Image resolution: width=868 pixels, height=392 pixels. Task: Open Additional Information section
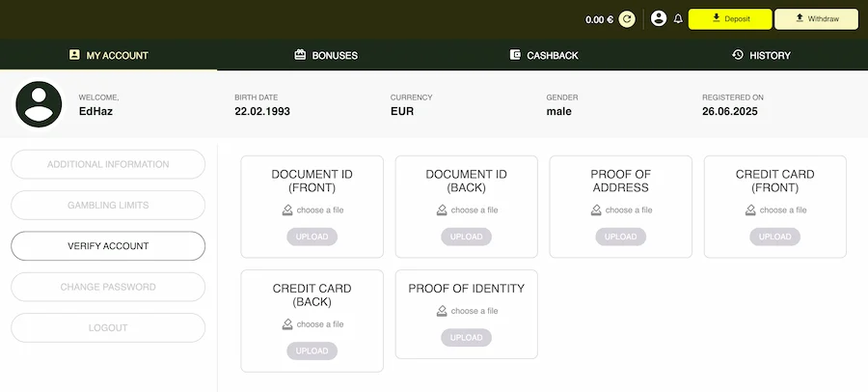pyautogui.click(x=108, y=164)
